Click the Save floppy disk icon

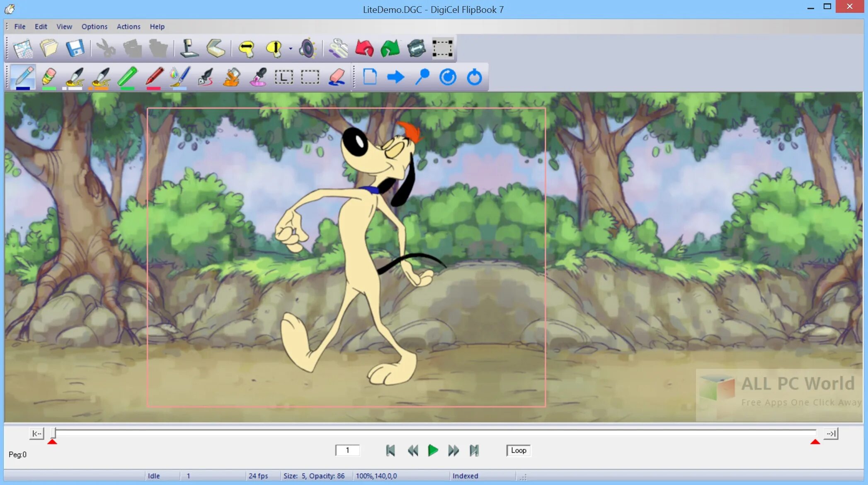75,49
